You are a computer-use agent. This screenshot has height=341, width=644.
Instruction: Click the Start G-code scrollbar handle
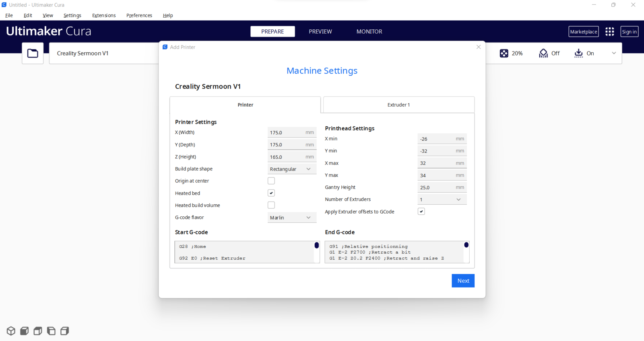coord(317,245)
